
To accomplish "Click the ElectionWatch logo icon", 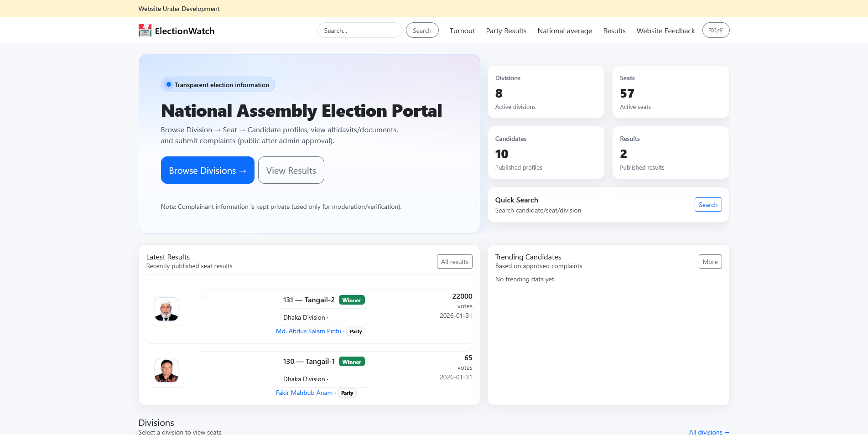I will (145, 31).
